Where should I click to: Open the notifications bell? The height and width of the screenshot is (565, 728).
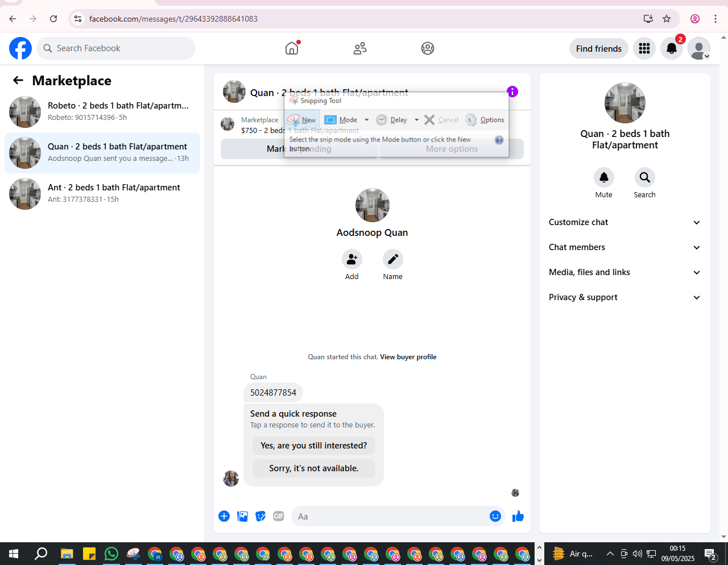tap(672, 48)
